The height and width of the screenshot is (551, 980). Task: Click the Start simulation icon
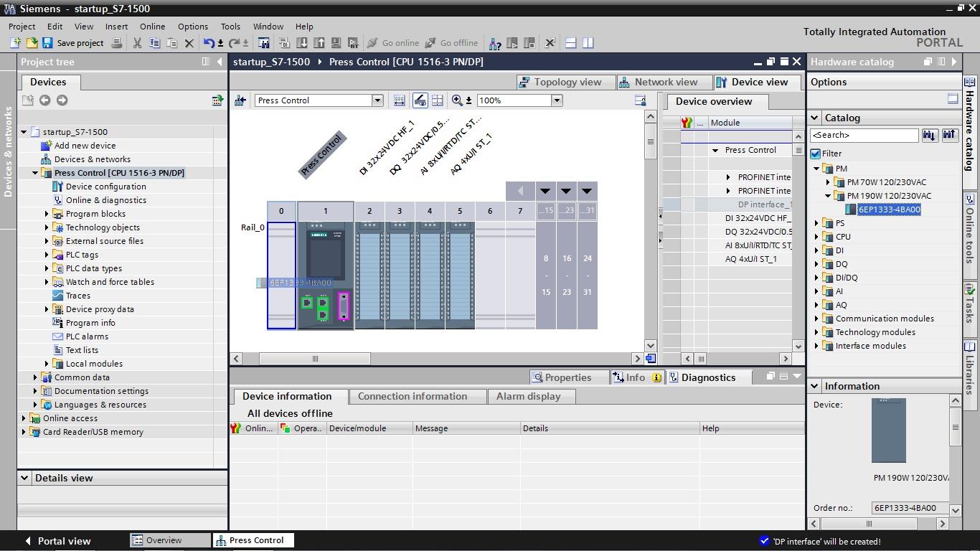click(x=336, y=43)
